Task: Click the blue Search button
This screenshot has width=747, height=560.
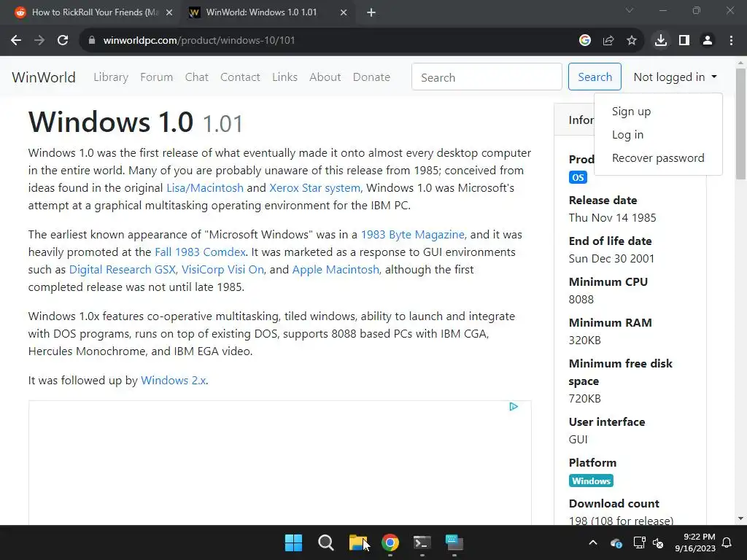Action: [x=595, y=77]
